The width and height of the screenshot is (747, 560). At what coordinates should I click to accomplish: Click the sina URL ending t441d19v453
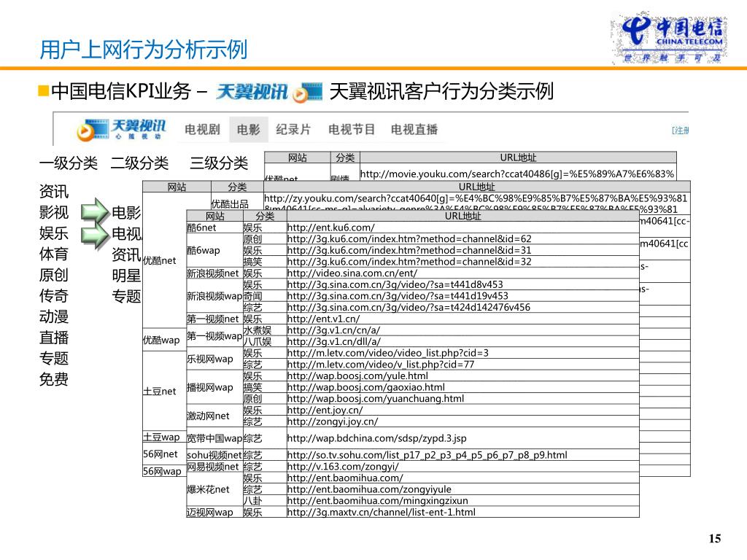pyautogui.click(x=398, y=296)
